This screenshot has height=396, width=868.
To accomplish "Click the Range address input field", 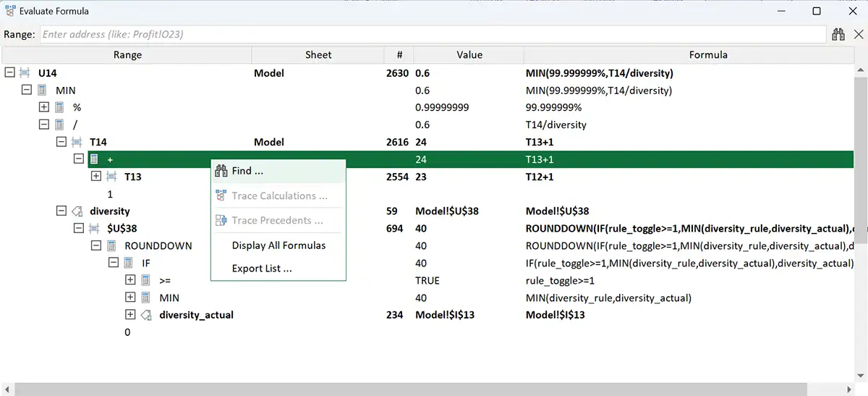I will [433, 34].
